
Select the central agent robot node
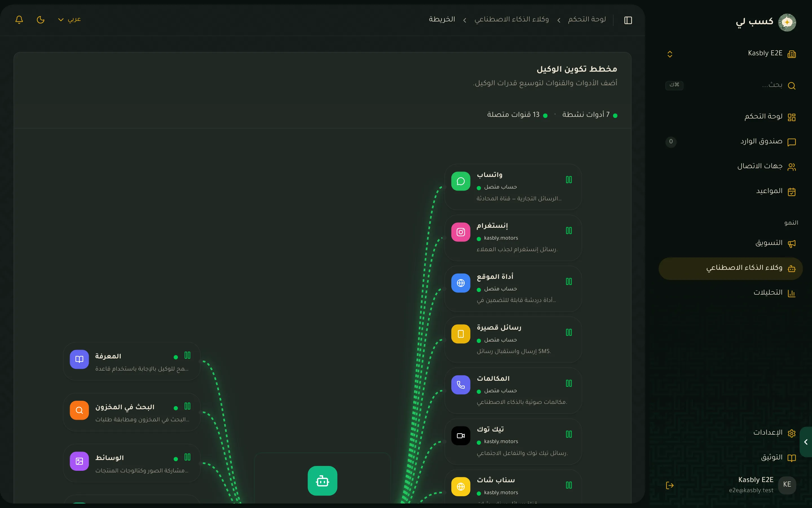[323, 481]
